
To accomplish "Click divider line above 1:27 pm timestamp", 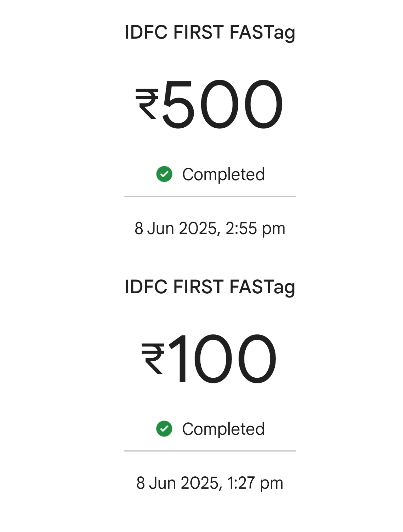I will click(x=210, y=451).
